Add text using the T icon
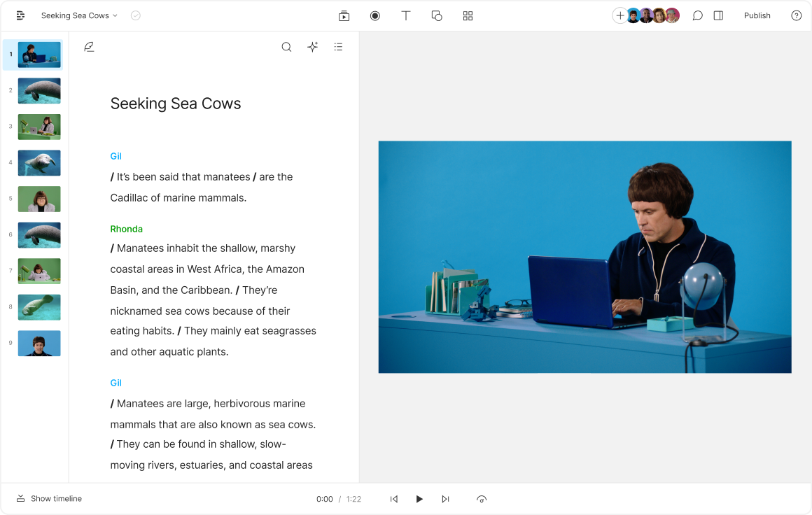 406,15
